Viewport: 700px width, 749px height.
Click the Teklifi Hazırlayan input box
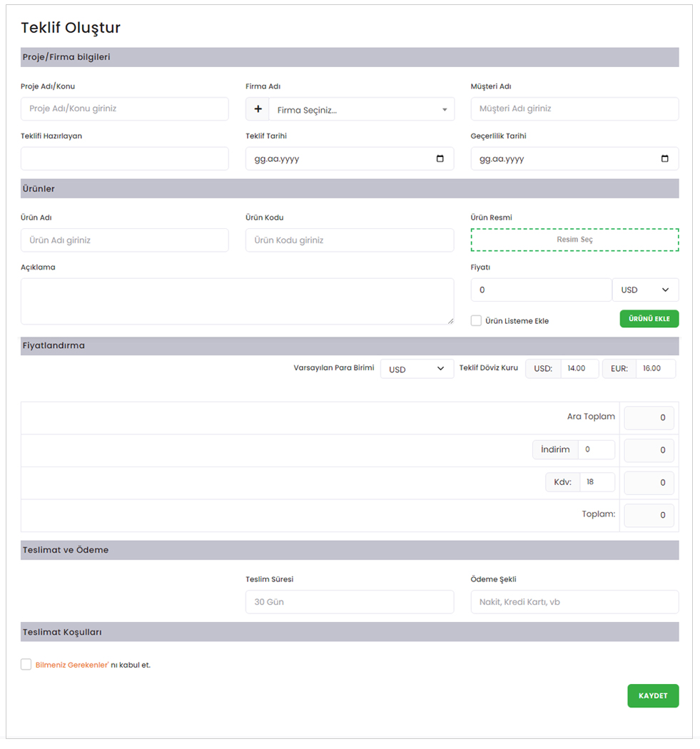click(125, 159)
